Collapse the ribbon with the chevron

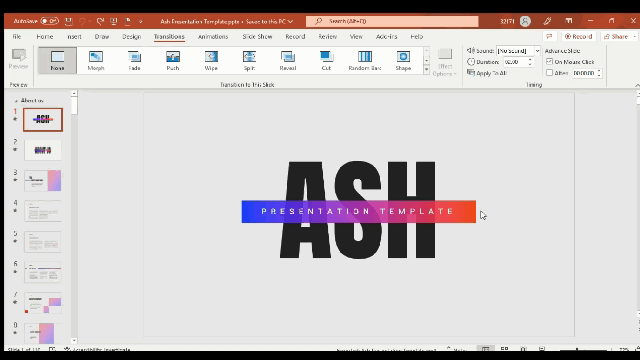(637, 85)
